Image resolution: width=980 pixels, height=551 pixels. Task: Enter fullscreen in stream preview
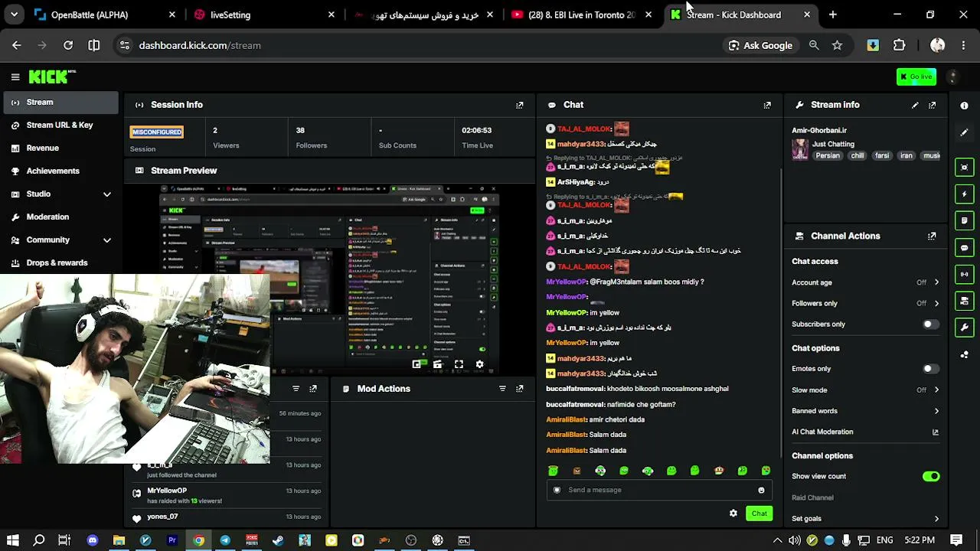[459, 364]
